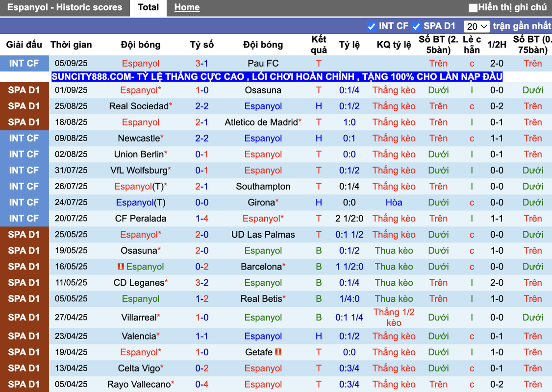The height and width of the screenshot is (392, 552).
Task: Click the Southampton team name
Action: 263,187
